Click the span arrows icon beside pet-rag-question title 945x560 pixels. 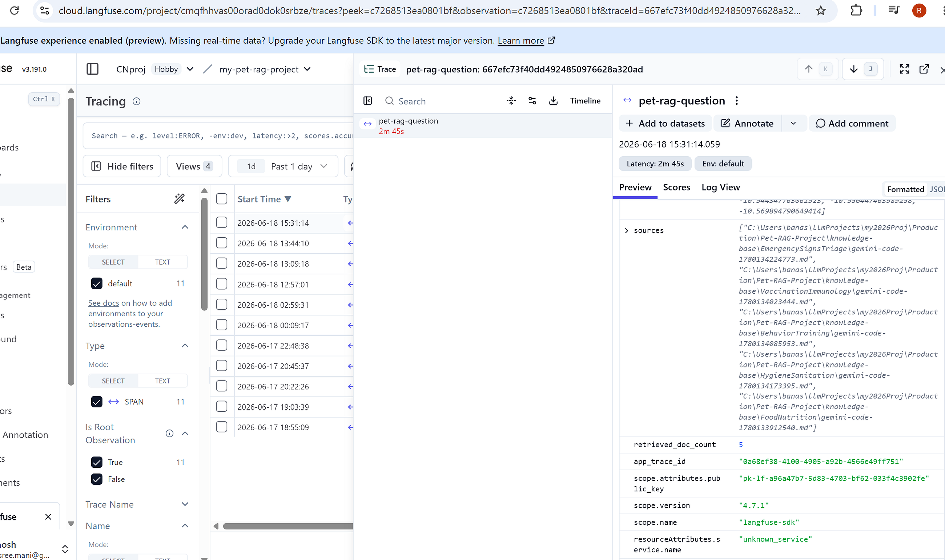pyautogui.click(x=627, y=100)
